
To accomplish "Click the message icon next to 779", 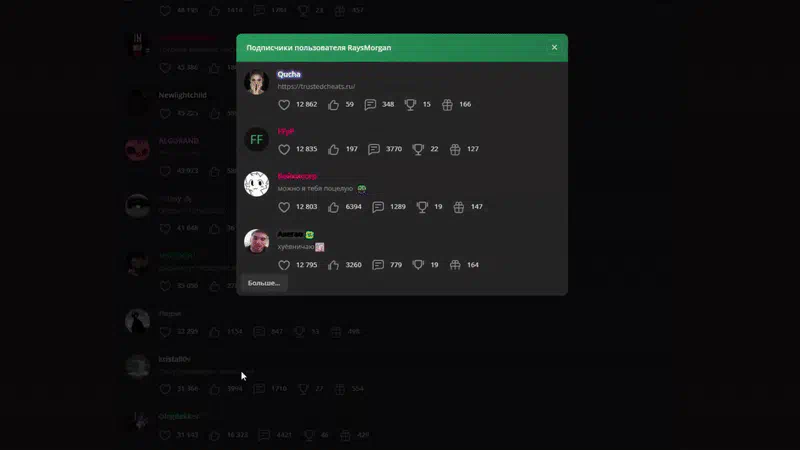I will coord(378,265).
